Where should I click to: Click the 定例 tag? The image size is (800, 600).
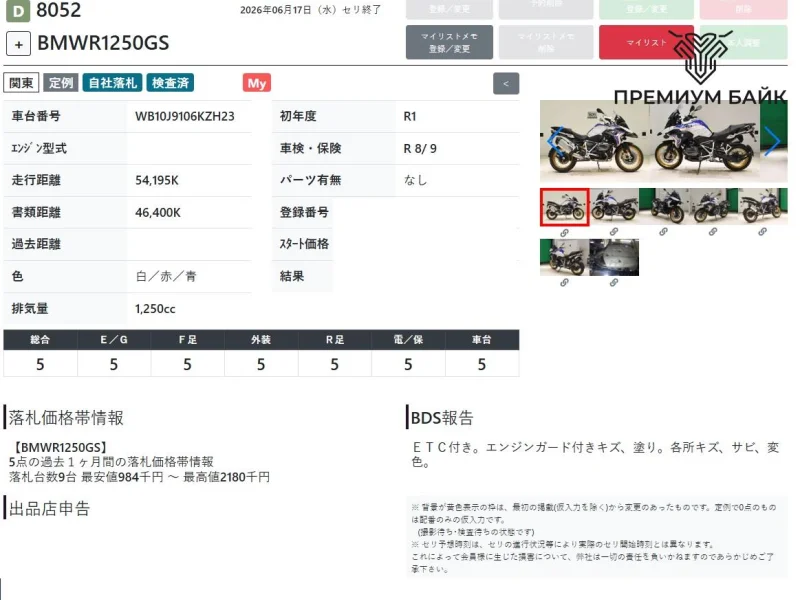[61, 83]
